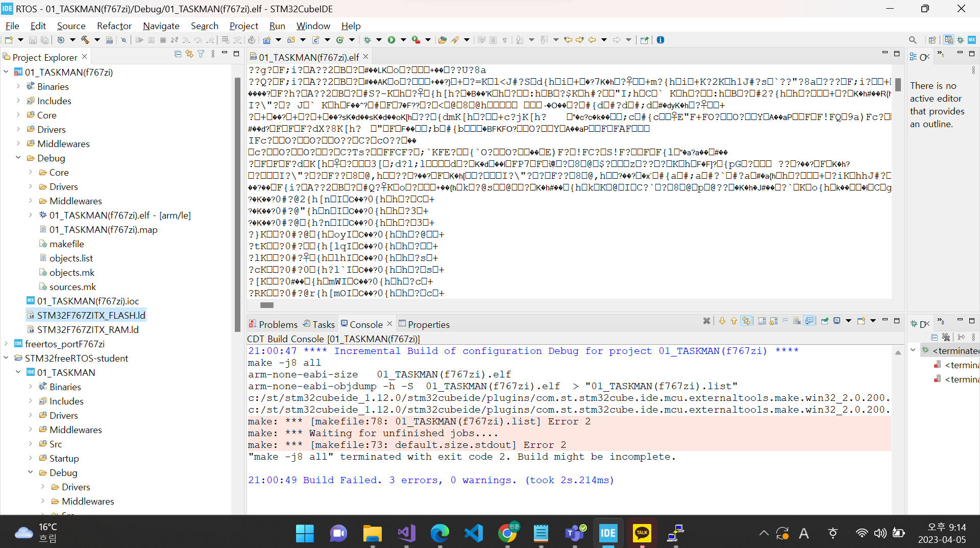Open the Refactor menu

114,26
